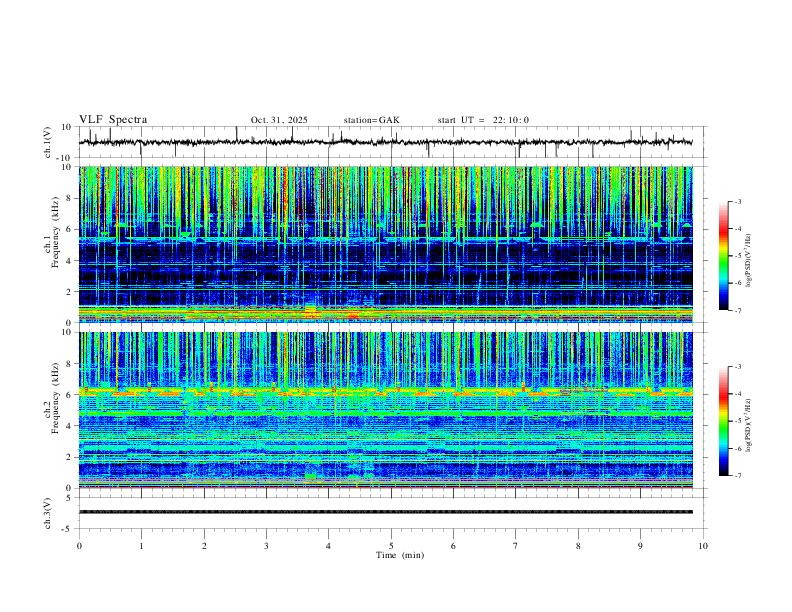The image size is (792, 612).
Task: Click the "5" tick on ch.3(V) axis
Action: click(x=69, y=497)
